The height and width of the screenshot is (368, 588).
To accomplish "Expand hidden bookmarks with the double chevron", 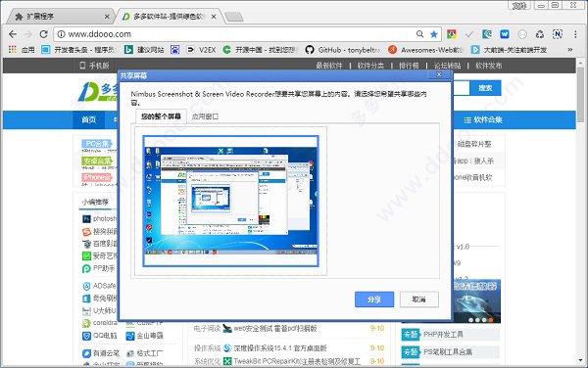I will click(570, 50).
